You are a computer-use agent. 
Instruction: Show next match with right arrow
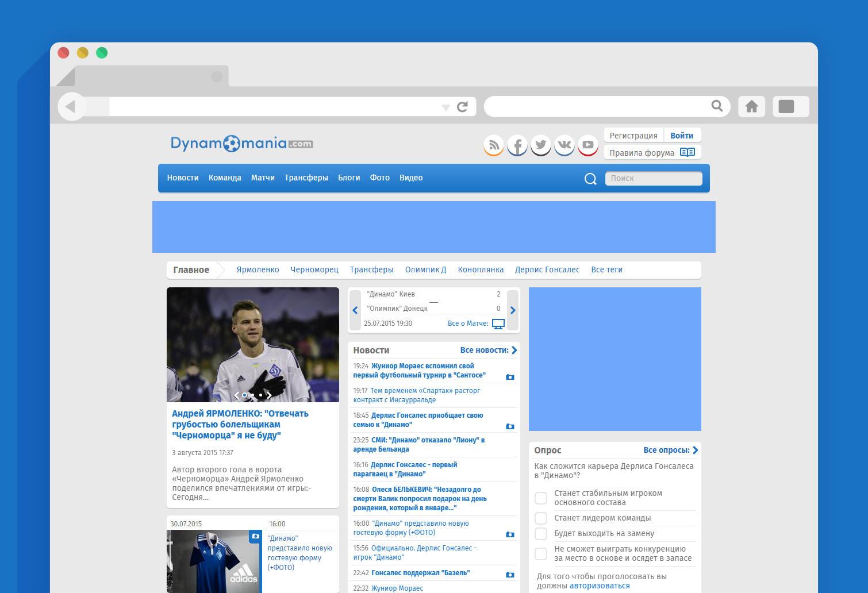[x=513, y=310]
